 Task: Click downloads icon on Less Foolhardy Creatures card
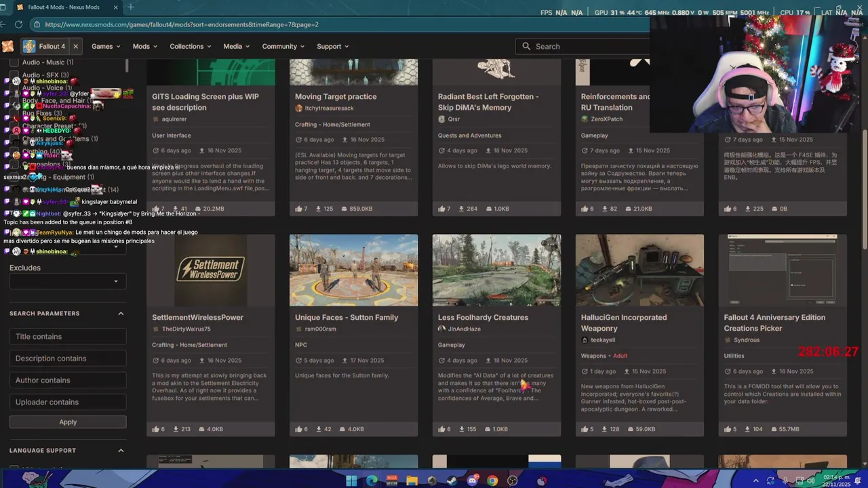click(x=462, y=429)
